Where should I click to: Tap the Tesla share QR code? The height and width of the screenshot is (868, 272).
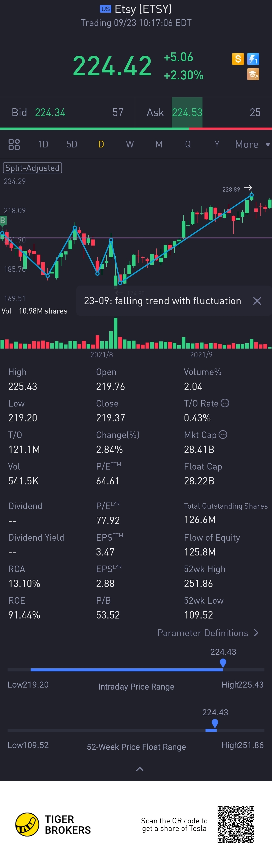236,824
